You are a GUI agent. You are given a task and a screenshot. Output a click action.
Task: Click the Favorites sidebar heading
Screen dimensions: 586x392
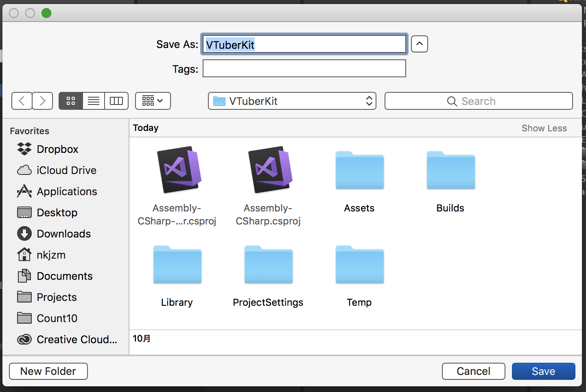click(x=30, y=131)
